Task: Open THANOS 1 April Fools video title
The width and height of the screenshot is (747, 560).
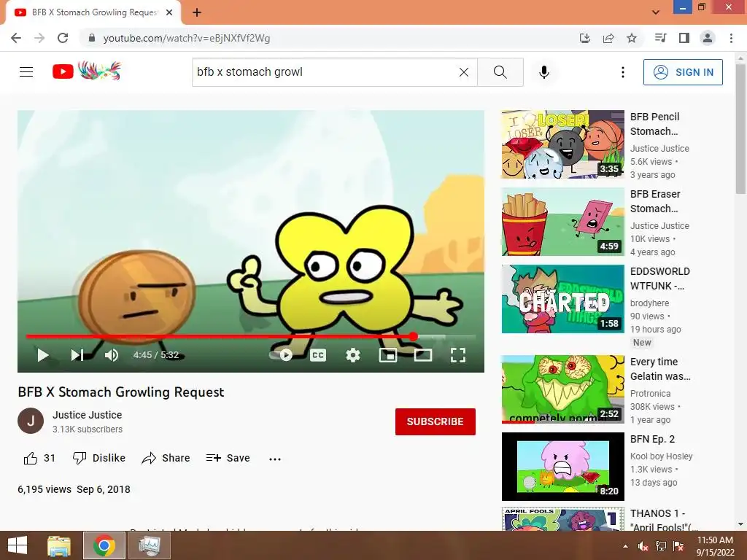Action: click(x=664, y=520)
